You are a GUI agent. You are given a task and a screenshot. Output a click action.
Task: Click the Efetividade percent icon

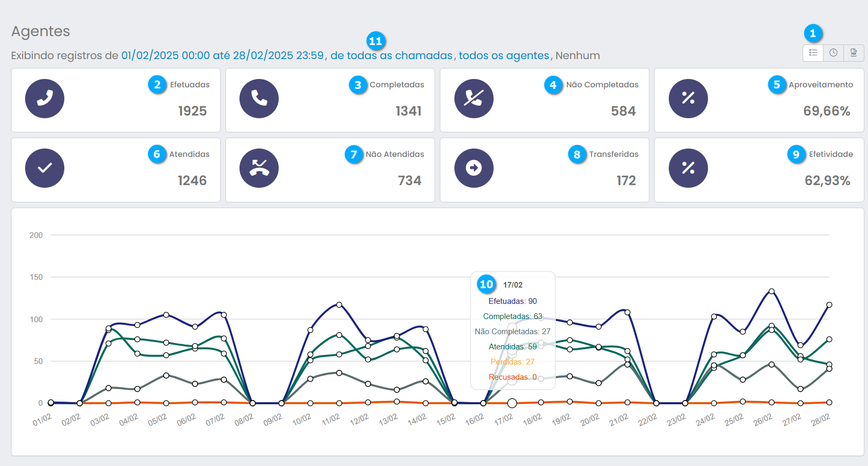pyautogui.click(x=688, y=168)
